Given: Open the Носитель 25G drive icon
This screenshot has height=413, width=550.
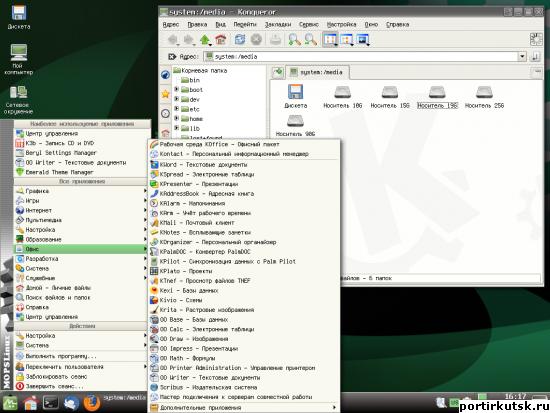Looking at the screenshot, I should tap(484, 96).
